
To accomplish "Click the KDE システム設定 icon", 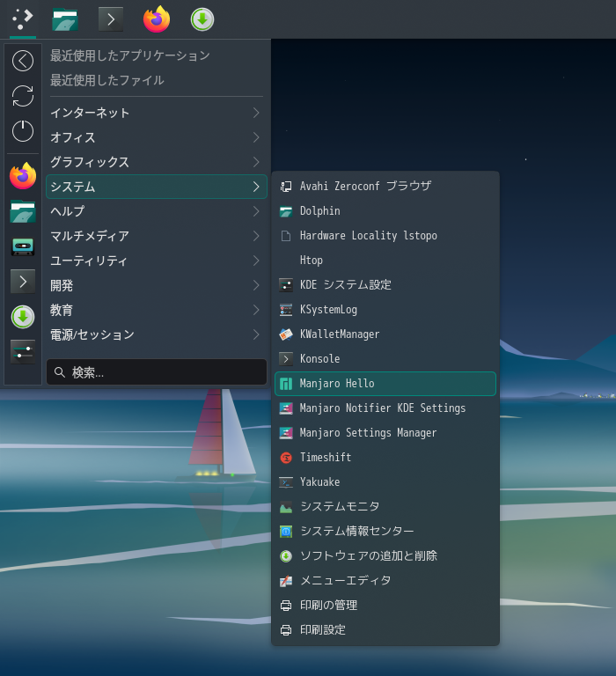I will (286, 285).
